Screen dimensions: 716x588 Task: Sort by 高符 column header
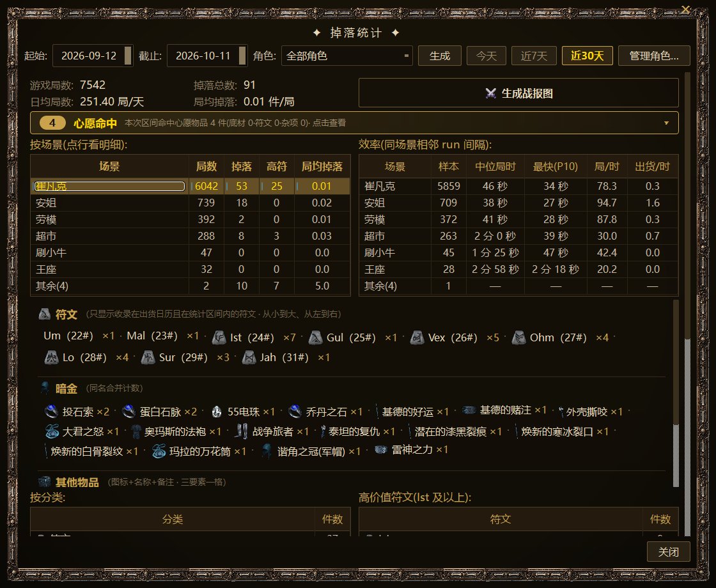[277, 167]
